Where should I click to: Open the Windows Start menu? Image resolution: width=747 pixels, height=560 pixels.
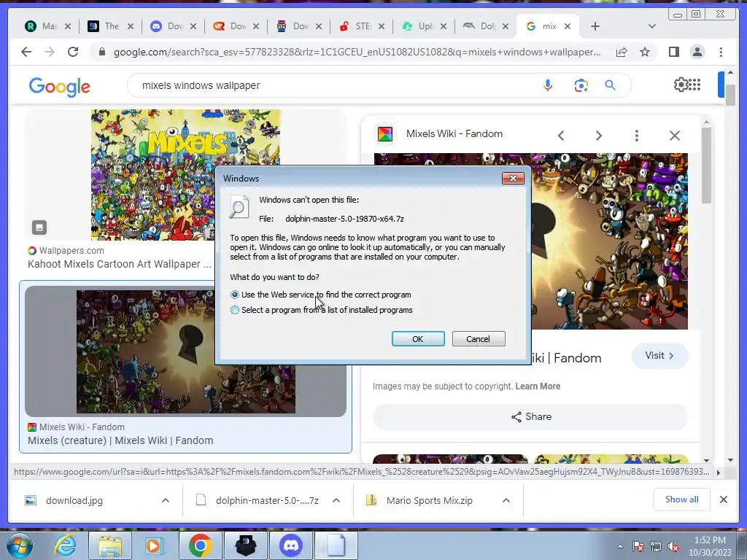pos(19,545)
